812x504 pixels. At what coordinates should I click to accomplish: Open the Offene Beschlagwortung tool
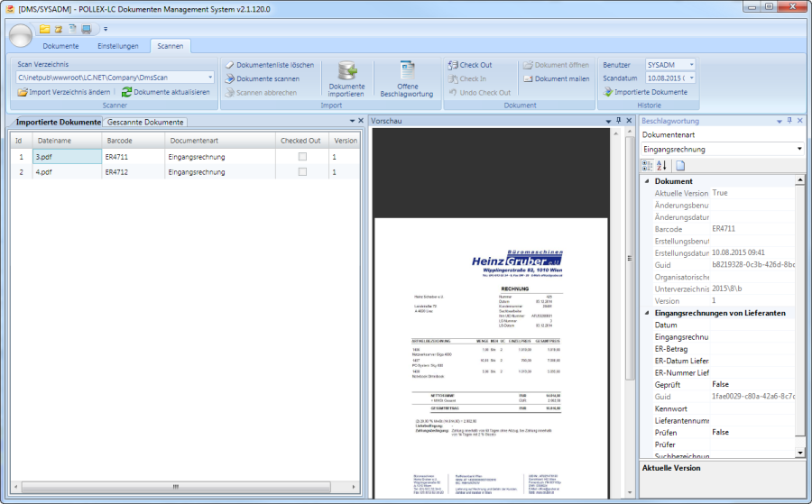tap(406, 71)
